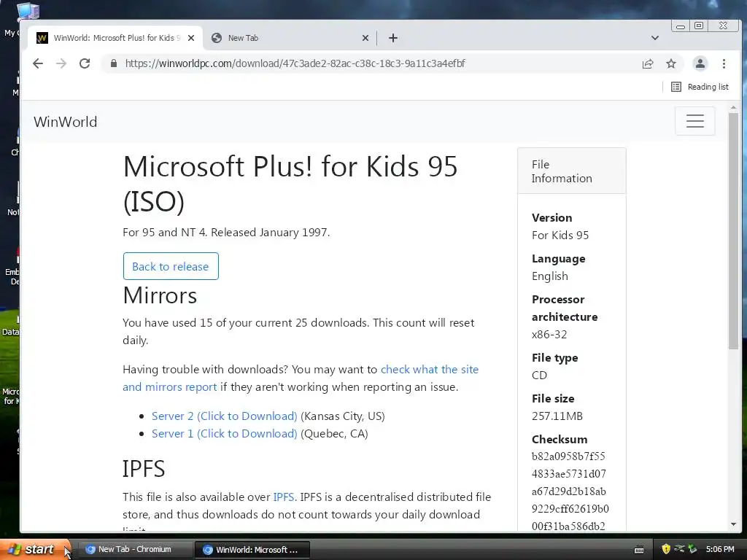The image size is (747, 560).
Task: Click the Mirrors heading
Action: coord(160,295)
